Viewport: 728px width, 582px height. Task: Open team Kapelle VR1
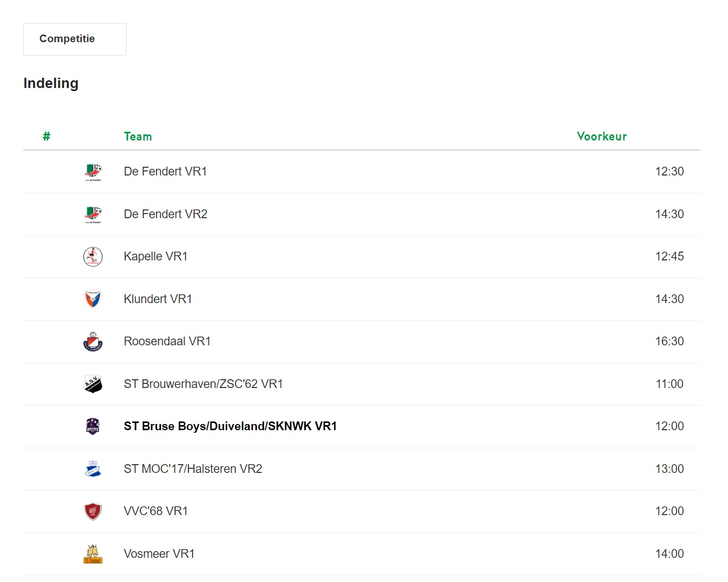tap(155, 257)
